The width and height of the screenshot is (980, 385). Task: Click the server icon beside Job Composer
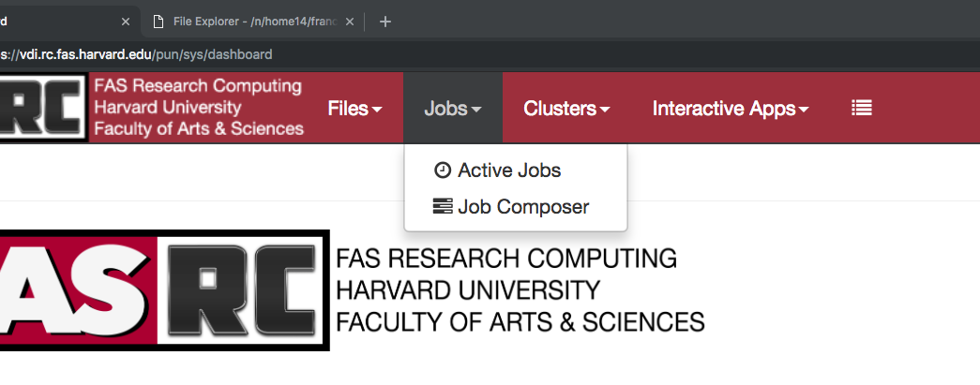tap(443, 206)
